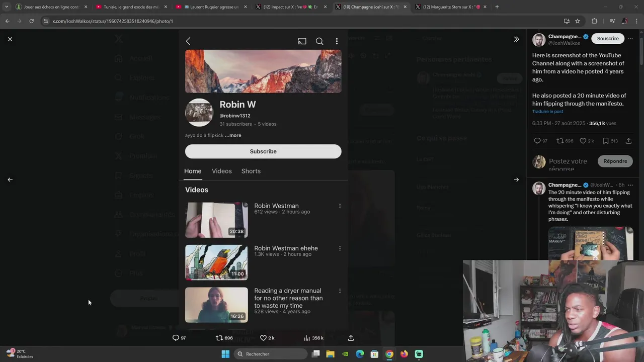Open the Windows Start menu
644x362 pixels.
click(x=225, y=354)
